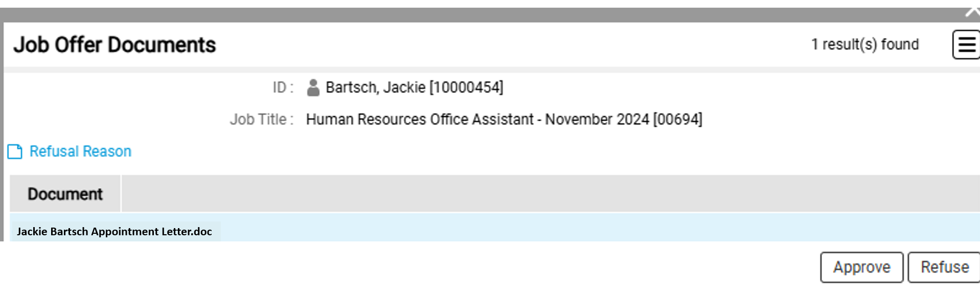Open the hamburger menu icon
This screenshot has height=290, width=980.
(x=966, y=44)
